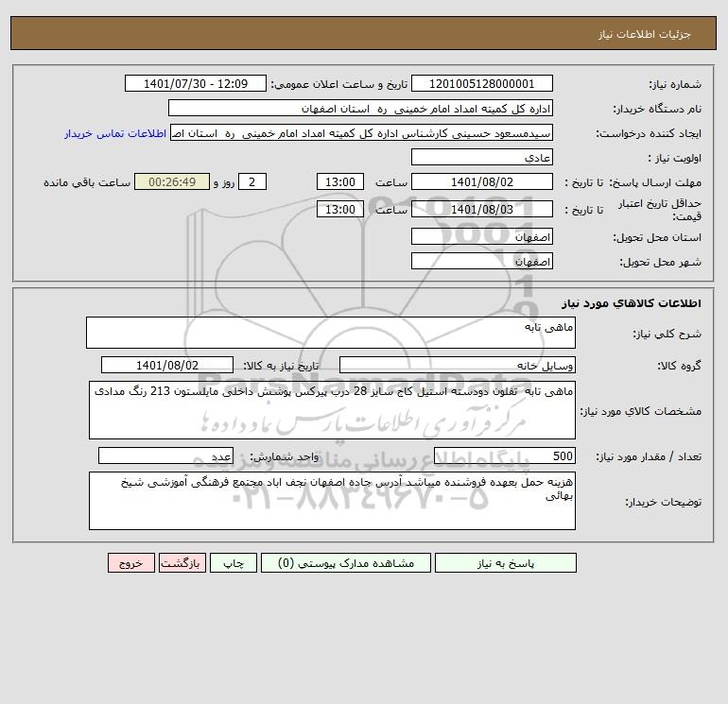Click the اطلاعات کالاهای مورد نیاز heading
Image resolution: width=728 pixels, height=704 pixels.
coord(632,303)
